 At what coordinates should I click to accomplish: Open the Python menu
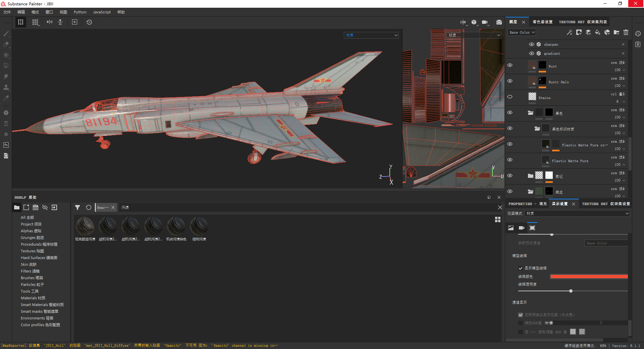(80, 12)
